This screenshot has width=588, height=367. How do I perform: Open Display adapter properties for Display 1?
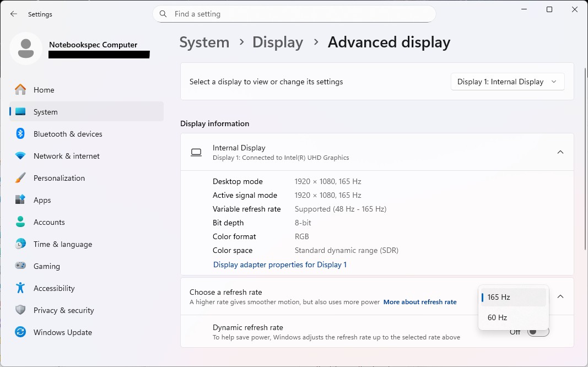tap(280, 265)
